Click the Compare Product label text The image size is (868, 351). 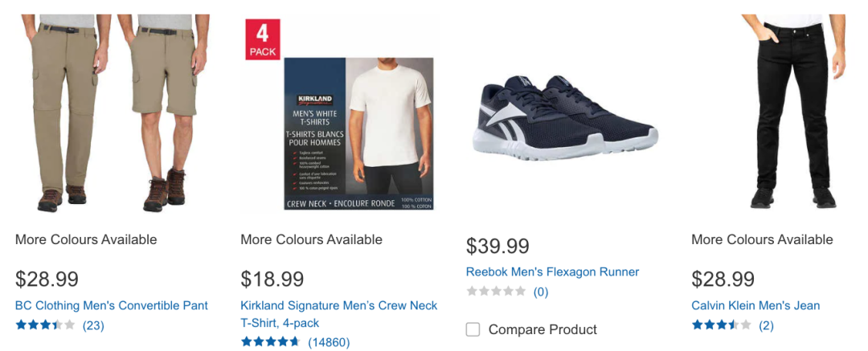pyautogui.click(x=542, y=329)
